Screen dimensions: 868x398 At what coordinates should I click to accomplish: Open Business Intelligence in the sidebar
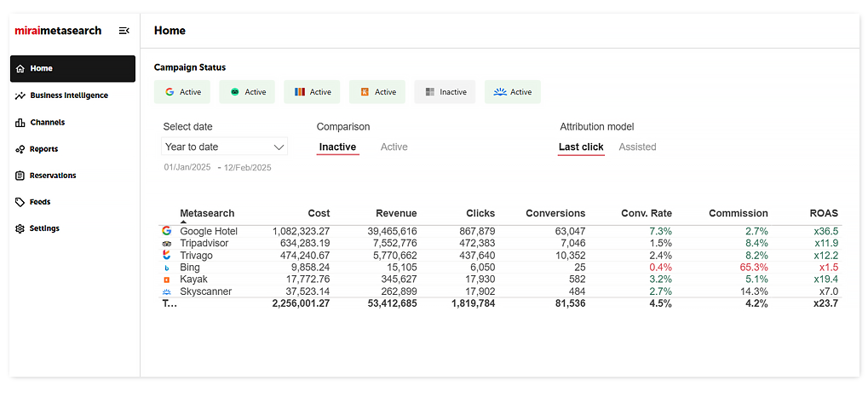(68, 95)
